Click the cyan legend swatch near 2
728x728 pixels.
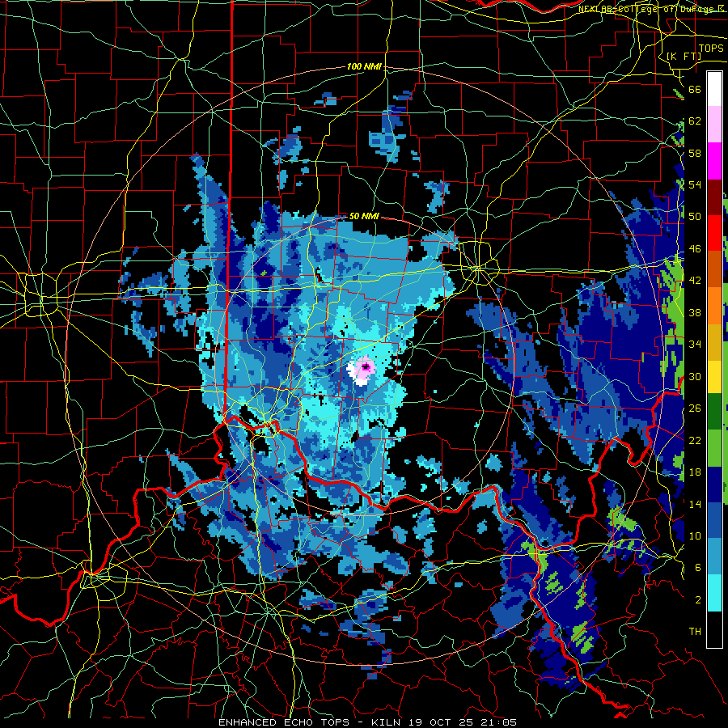pyautogui.click(x=714, y=593)
